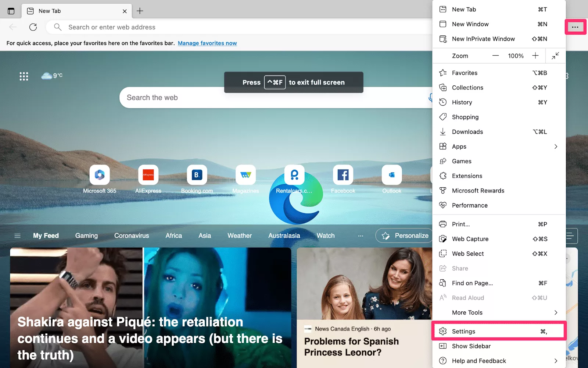Switch to the Watch feed tab

tap(326, 236)
